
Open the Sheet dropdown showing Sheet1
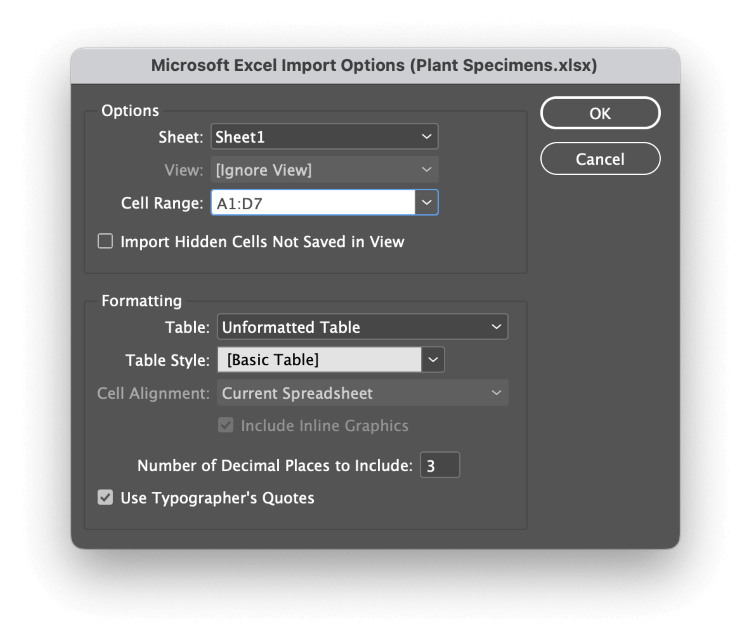click(x=324, y=137)
